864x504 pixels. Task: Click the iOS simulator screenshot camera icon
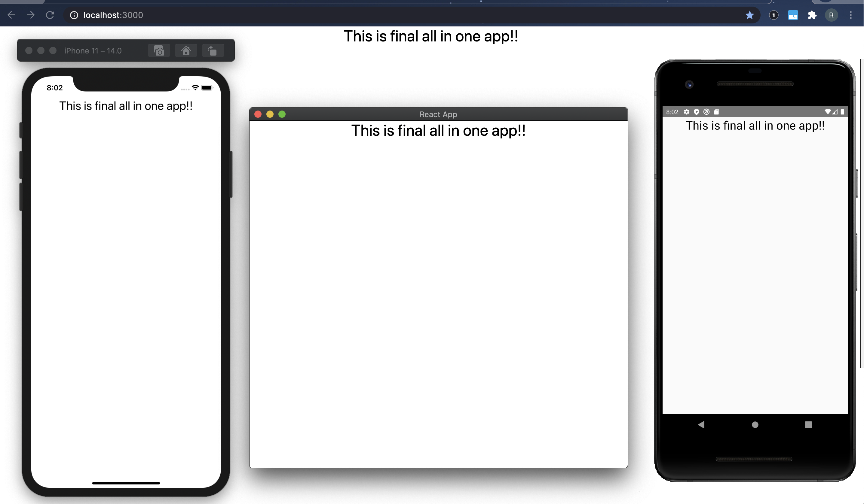coord(159,51)
